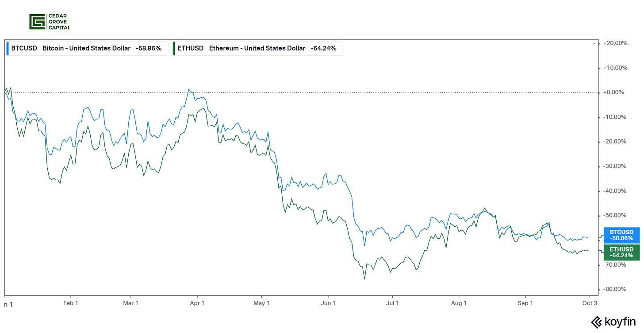
Task: Click the Koyfin logo icon
Action: click(596, 321)
